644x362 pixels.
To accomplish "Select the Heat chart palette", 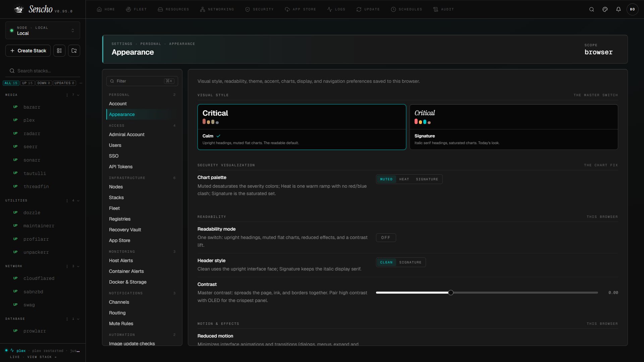I will click(404, 179).
